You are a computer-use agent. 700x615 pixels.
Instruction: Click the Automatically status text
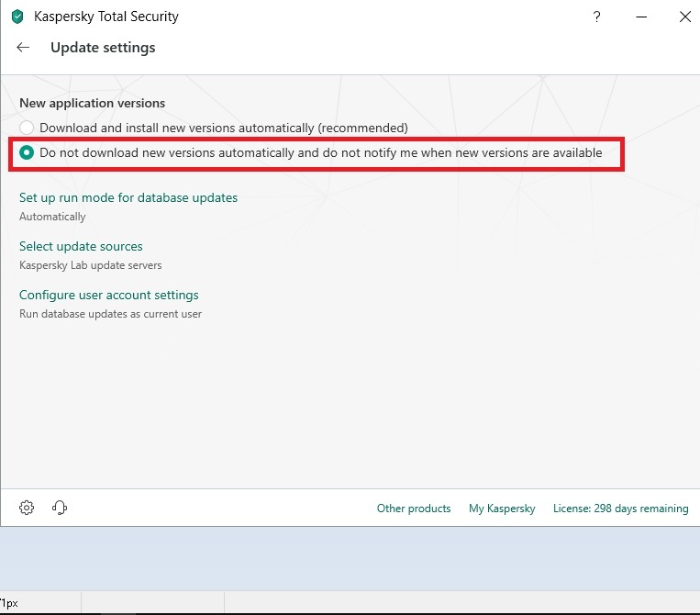(52, 217)
